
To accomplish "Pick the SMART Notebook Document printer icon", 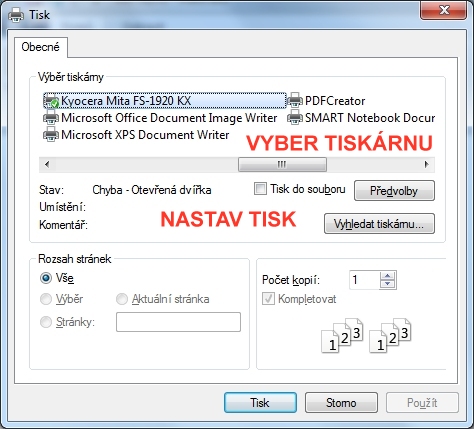I will (295, 118).
